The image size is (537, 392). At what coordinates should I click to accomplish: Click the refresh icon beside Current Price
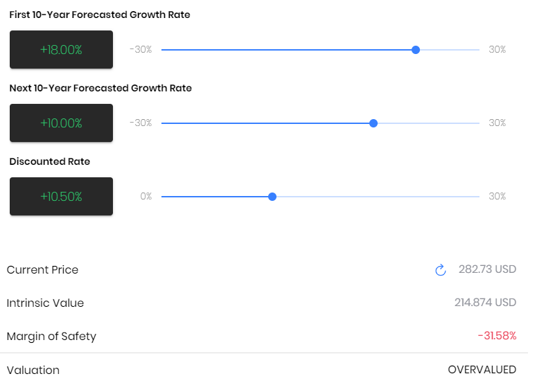(441, 270)
